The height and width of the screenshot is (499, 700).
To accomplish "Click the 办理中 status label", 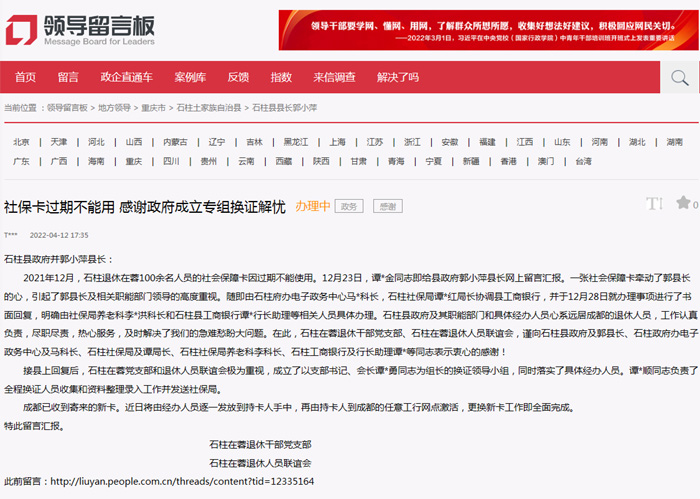I will coord(312,207).
